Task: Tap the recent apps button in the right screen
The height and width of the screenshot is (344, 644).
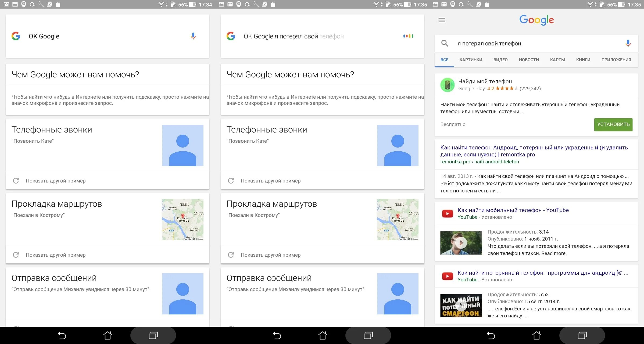Action: point(582,335)
